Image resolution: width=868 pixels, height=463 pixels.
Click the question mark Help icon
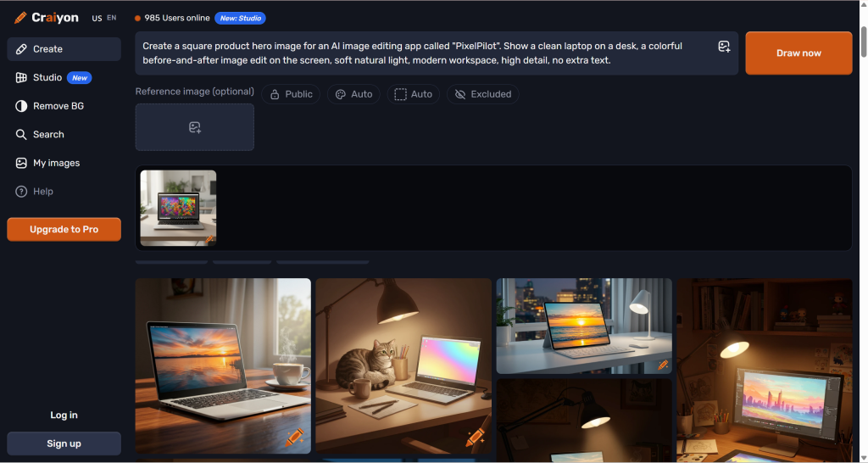[x=21, y=192]
